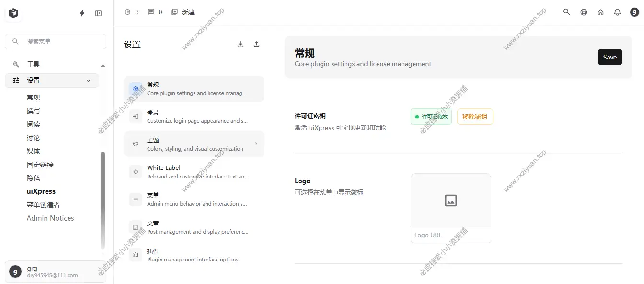Open the comments counter showing 0
This screenshot has width=644, height=284.
[155, 12]
